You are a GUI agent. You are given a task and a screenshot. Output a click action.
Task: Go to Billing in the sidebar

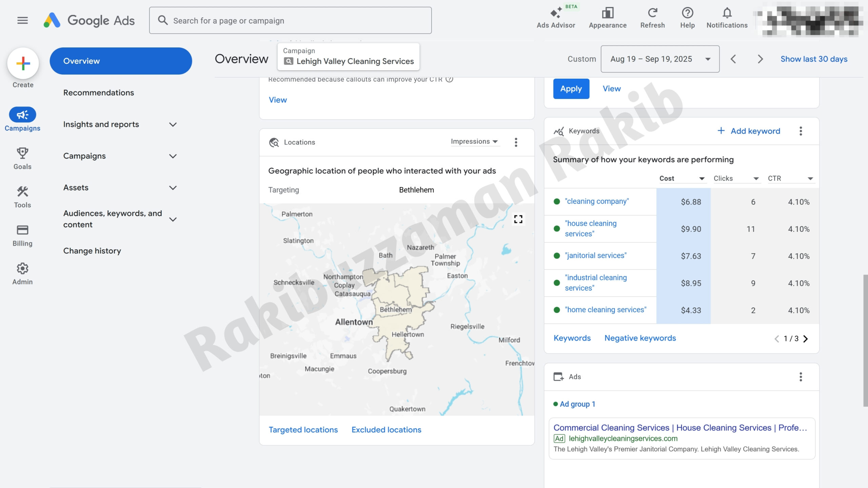pos(22,236)
